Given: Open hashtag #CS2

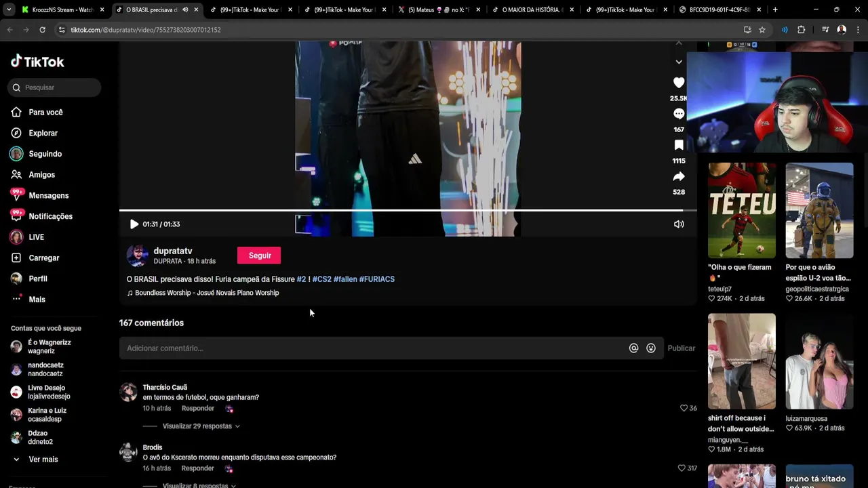Looking at the screenshot, I should coord(321,279).
